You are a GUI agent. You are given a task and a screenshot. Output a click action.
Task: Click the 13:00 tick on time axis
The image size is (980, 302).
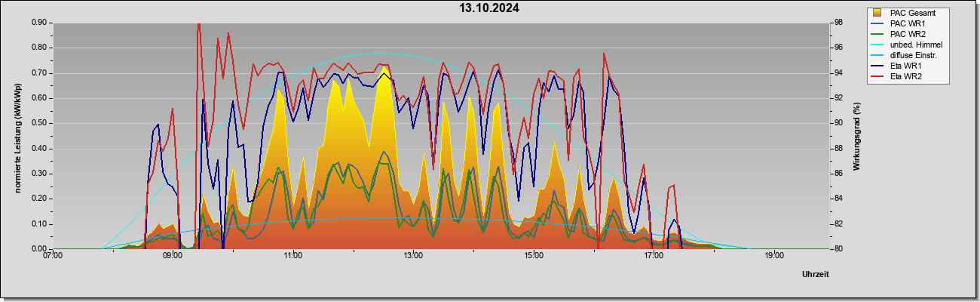tap(413, 256)
